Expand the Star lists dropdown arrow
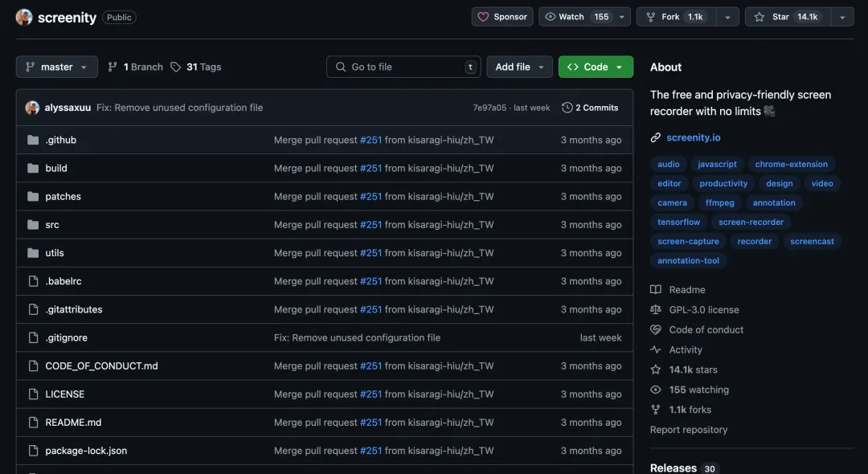This screenshot has height=474, width=868. coord(841,17)
